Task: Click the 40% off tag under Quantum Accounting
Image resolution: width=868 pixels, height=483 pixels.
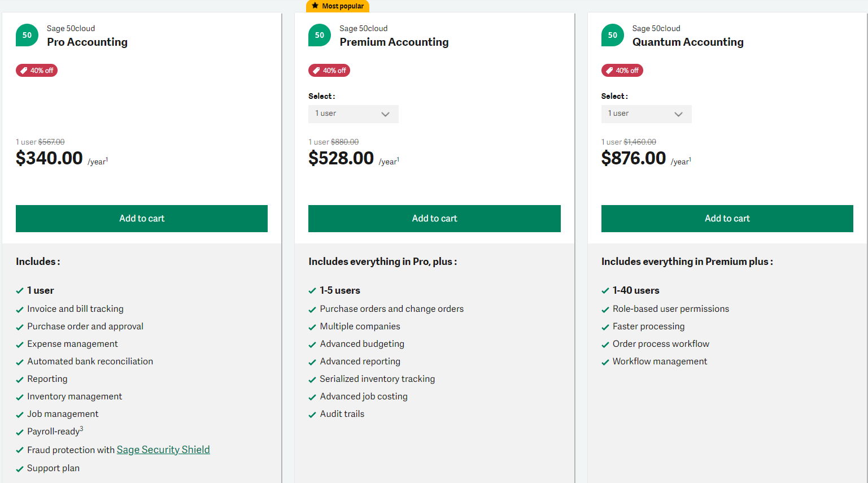Action: point(622,71)
